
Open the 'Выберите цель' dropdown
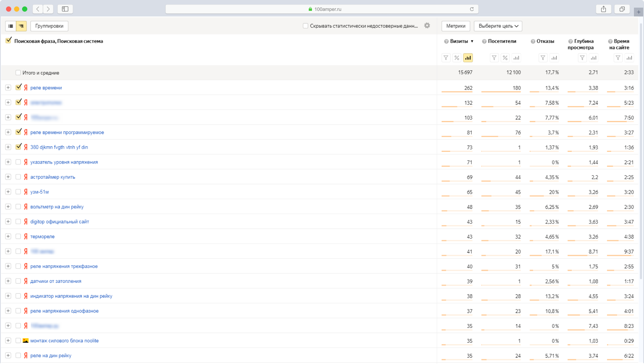tap(498, 26)
